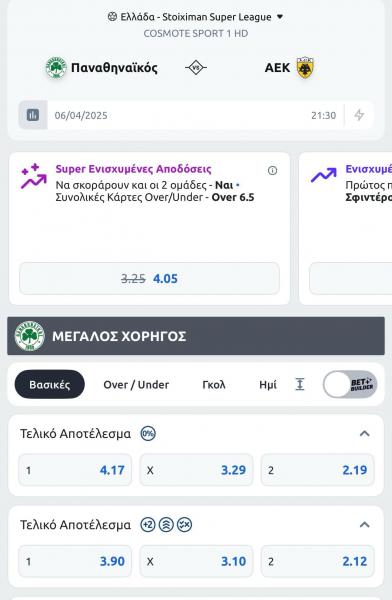The width and height of the screenshot is (392, 600).
Task: Tap the ΜΕΓΑΛΟΣ ΧΟΡΗΓΟΣ sponsor banner
Action: click(196, 336)
